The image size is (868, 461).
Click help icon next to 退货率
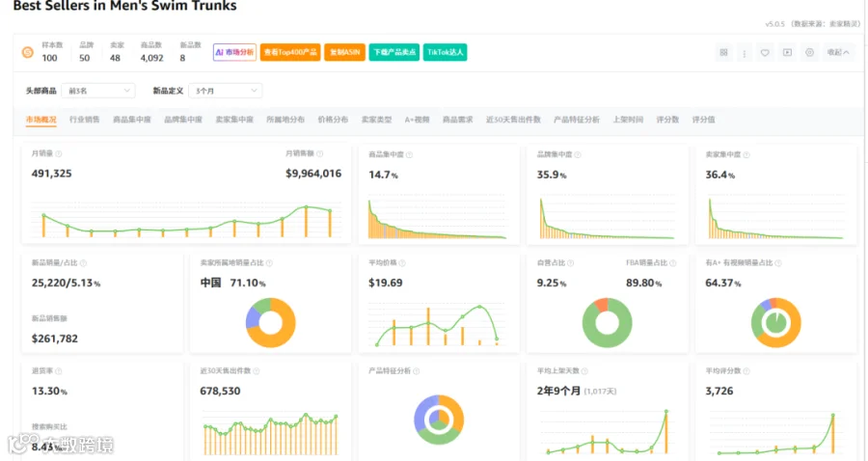[x=59, y=371]
